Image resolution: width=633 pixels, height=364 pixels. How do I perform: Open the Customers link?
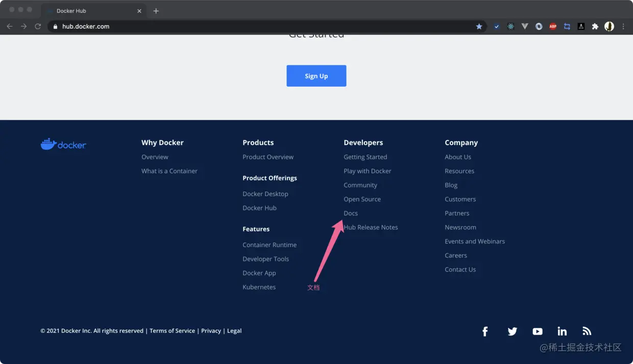point(460,199)
